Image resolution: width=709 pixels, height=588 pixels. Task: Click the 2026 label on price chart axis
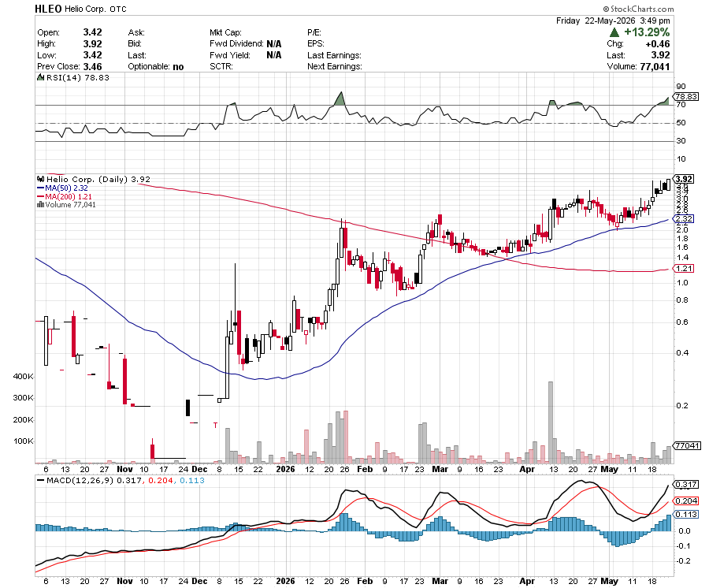(285, 469)
